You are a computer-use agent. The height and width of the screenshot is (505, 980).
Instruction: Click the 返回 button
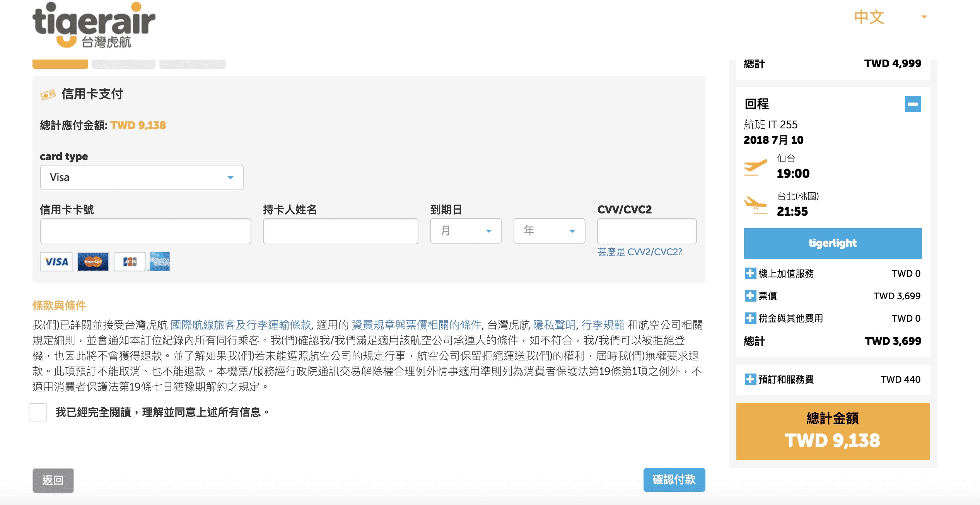pyautogui.click(x=53, y=481)
